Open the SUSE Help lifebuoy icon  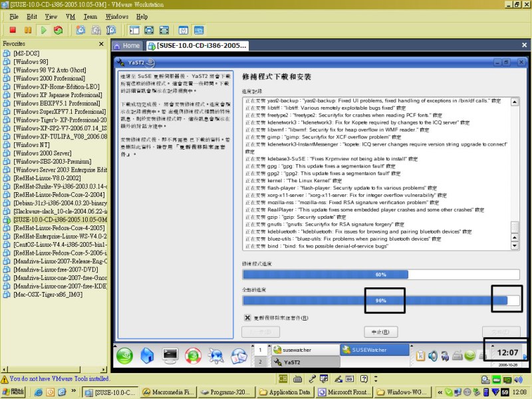(x=193, y=356)
